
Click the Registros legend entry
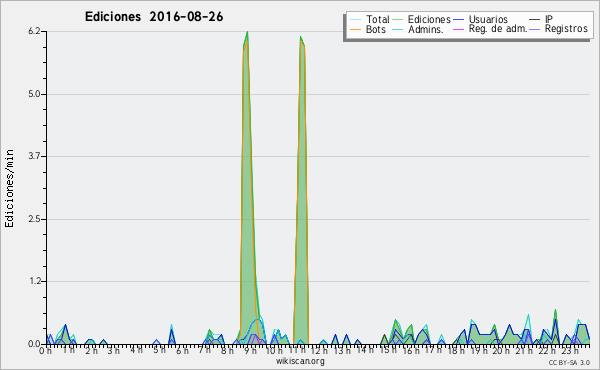pyautogui.click(x=559, y=29)
